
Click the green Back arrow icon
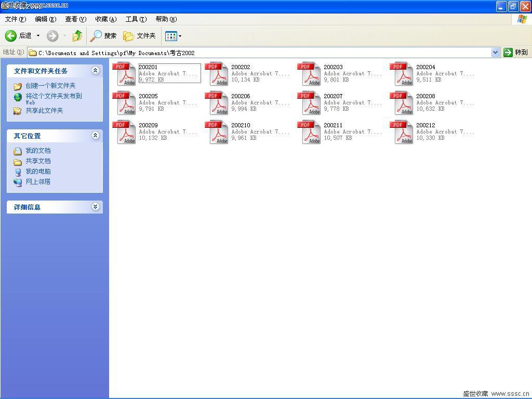(x=11, y=36)
